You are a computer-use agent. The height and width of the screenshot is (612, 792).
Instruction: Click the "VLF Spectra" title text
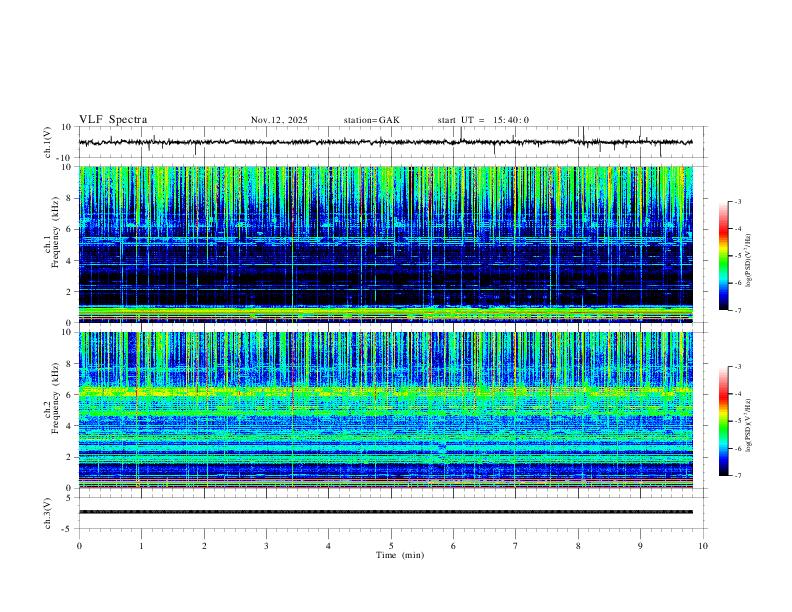click(113, 120)
